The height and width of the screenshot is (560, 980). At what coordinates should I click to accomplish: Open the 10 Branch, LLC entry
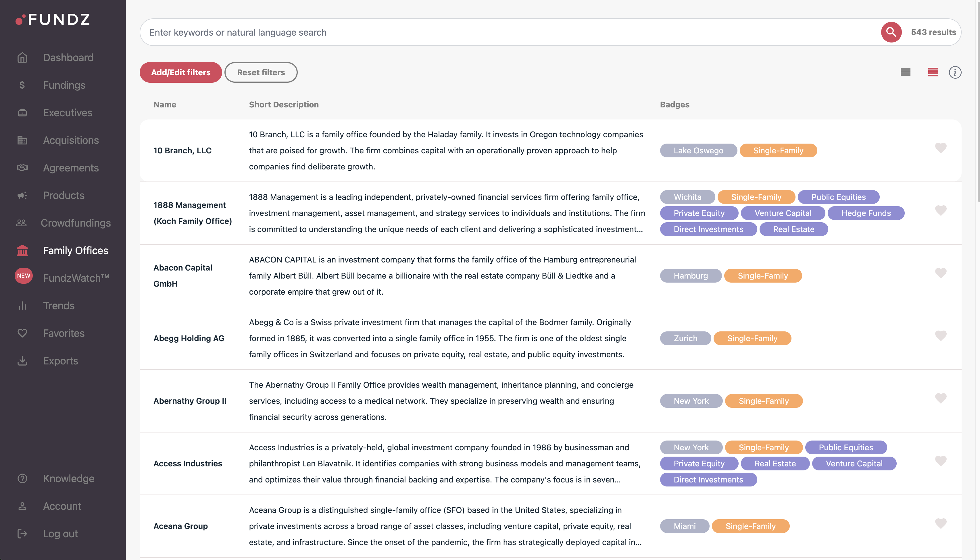(x=182, y=150)
